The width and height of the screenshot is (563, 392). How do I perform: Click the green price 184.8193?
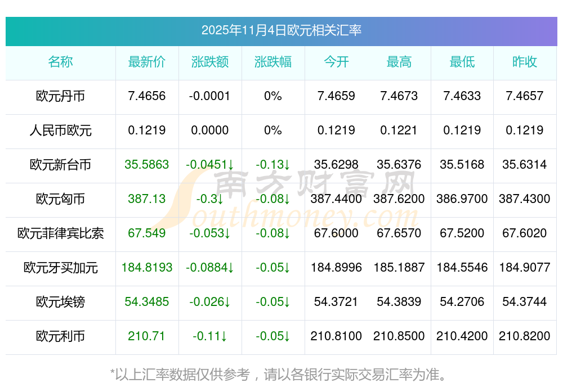147,268
